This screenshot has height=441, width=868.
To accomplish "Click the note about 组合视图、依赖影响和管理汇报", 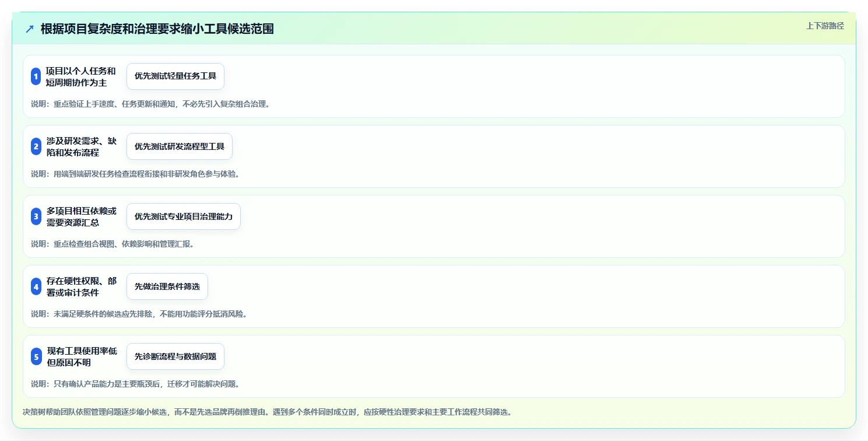I will point(113,244).
